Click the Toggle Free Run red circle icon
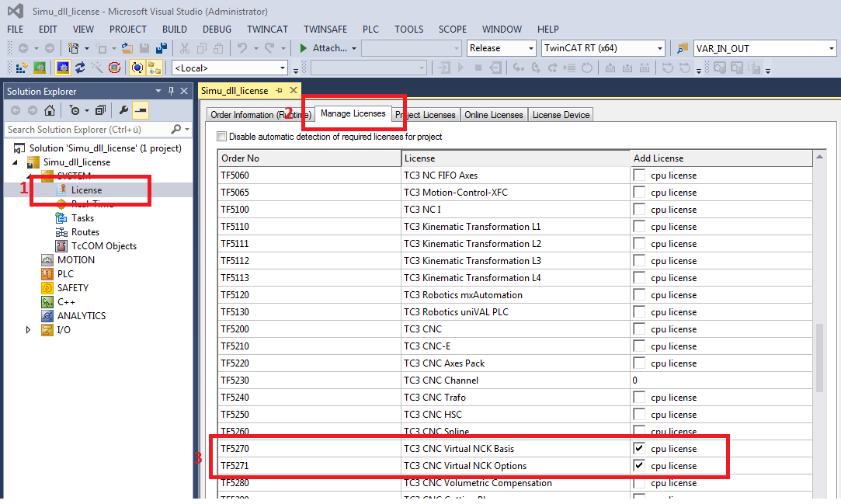This screenshot has width=841, height=504. [x=114, y=68]
